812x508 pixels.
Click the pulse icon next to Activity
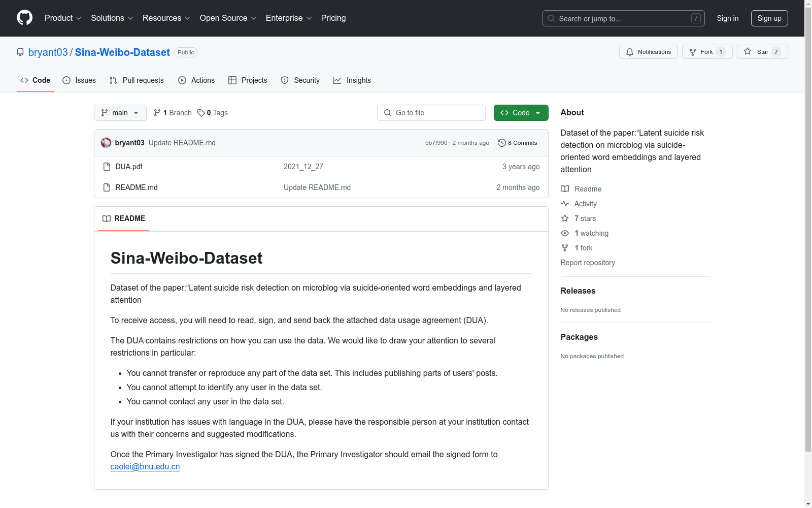point(565,204)
